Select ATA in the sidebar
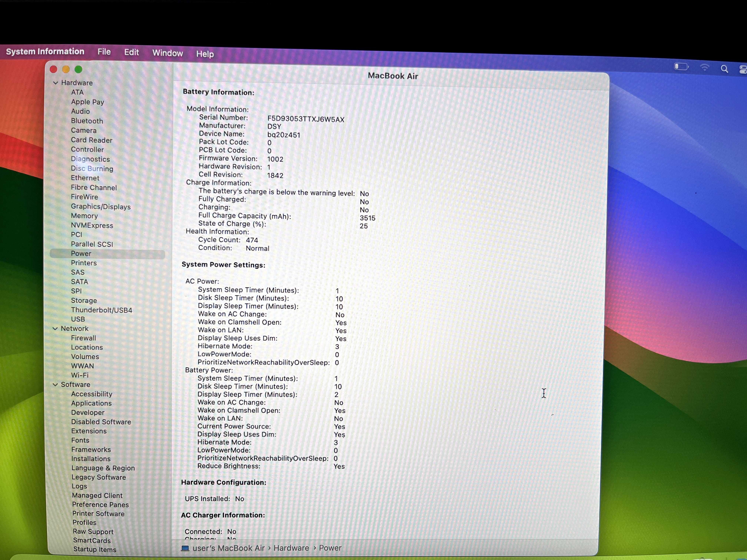 point(77,92)
